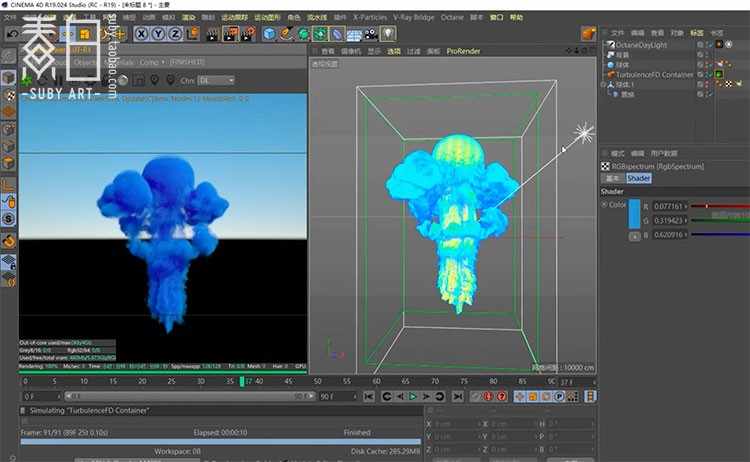Screen dimensions: 750x462
Task: Click the button below the color swatch
Action: [634, 236]
